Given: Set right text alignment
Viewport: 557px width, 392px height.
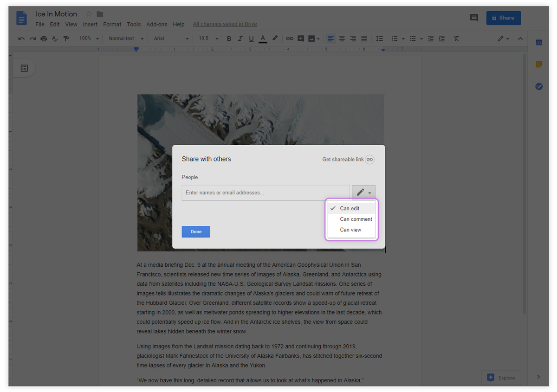Looking at the screenshot, I should (x=353, y=39).
